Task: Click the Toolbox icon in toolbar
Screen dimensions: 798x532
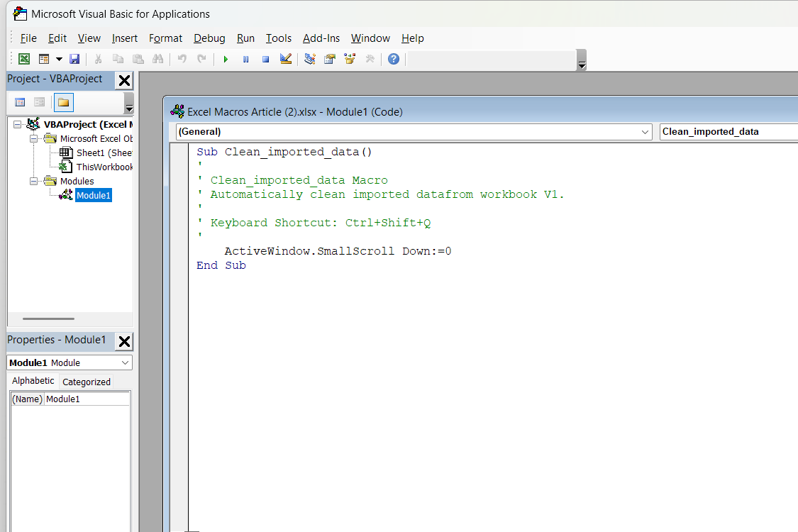Action: pyautogui.click(x=370, y=59)
